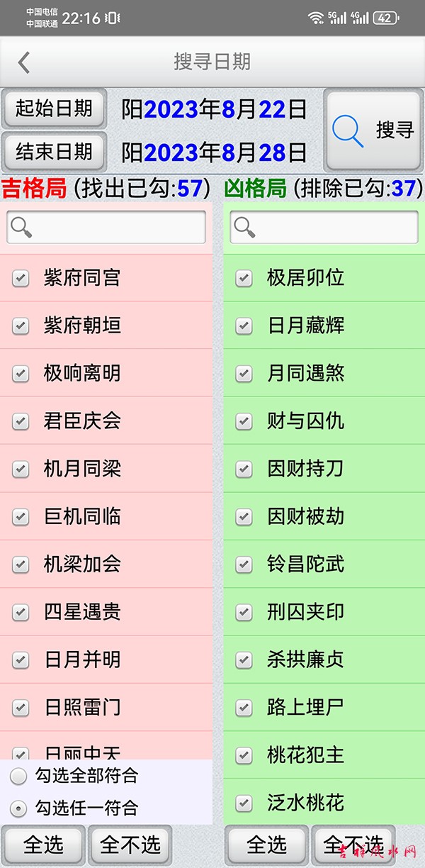Open the 结束日期 date picker
The image size is (425, 868).
pyautogui.click(x=54, y=151)
